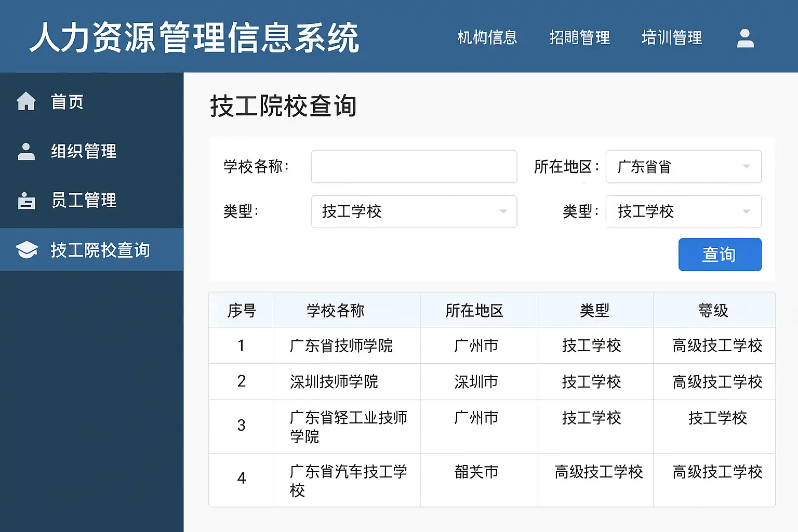
Task: Switch to 培训管理 in top navigation
Action: [671, 37]
